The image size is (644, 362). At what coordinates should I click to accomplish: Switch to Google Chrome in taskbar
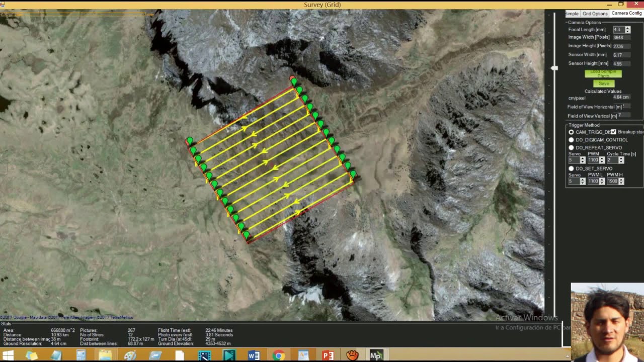(x=278, y=355)
